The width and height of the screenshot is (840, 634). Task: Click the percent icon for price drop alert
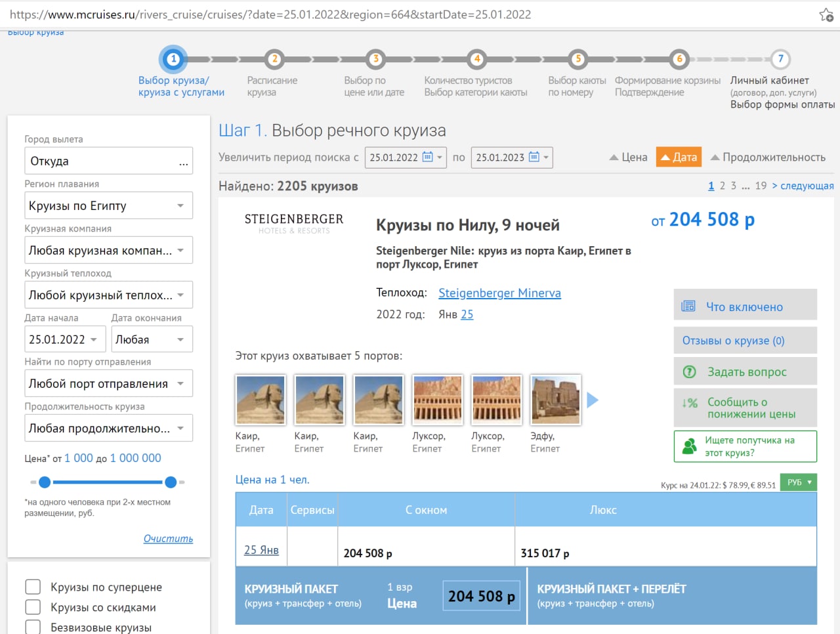tap(690, 403)
